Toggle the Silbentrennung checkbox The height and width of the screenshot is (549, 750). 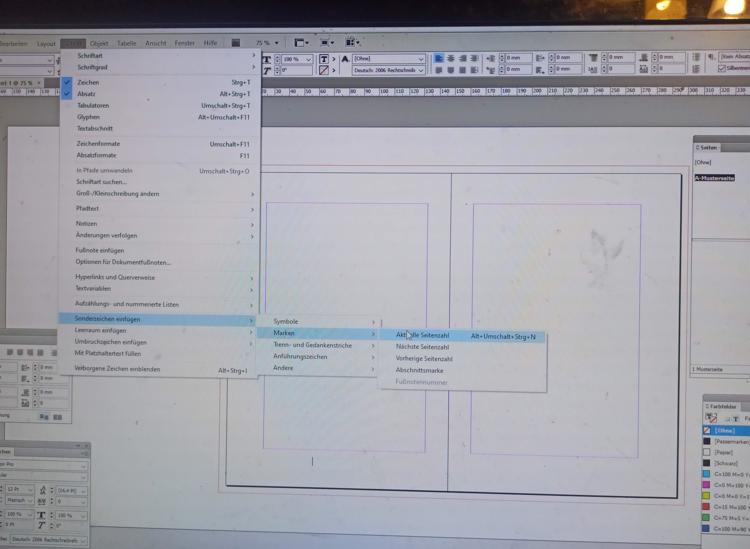tap(722, 68)
